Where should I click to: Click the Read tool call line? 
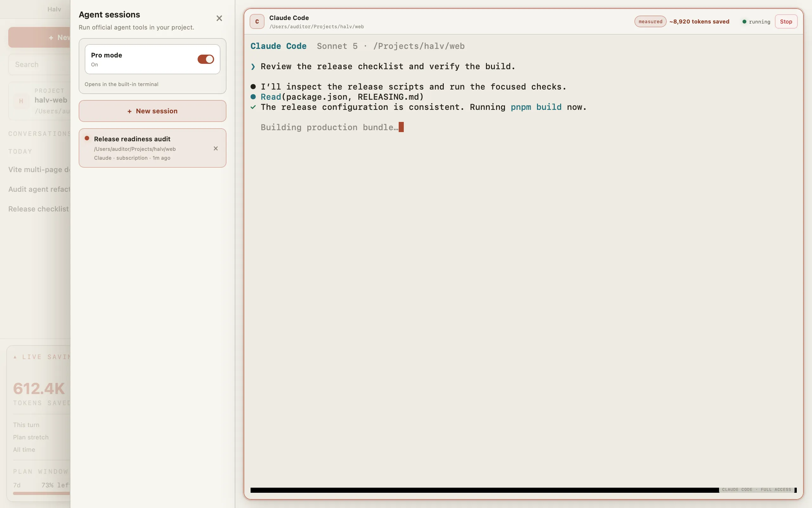click(x=337, y=97)
